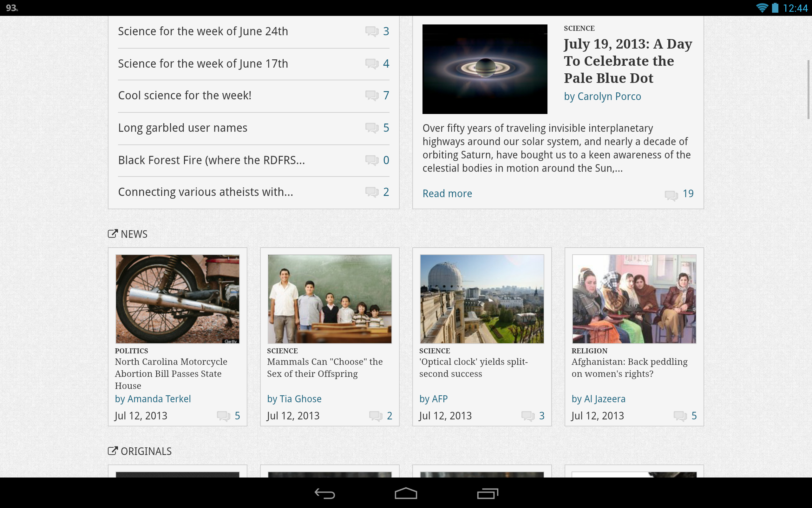Open 'Science for the week of June 17th' thread

pyautogui.click(x=203, y=63)
